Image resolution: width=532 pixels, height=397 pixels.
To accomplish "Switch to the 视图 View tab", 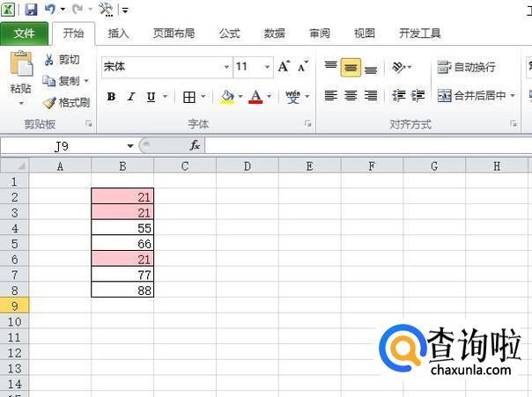I will pyautogui.click(x=365, y=33).
